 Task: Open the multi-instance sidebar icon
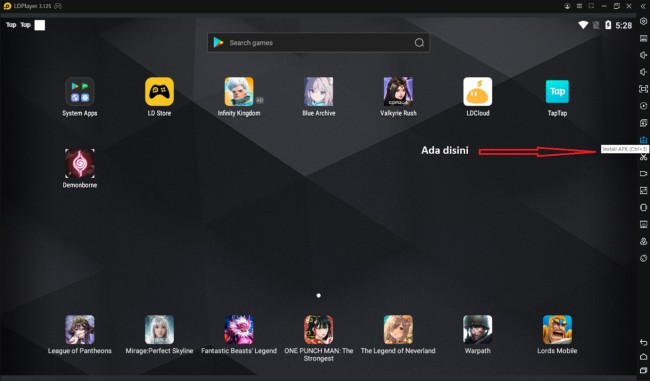pyautogui.click(x=643, y=123)
